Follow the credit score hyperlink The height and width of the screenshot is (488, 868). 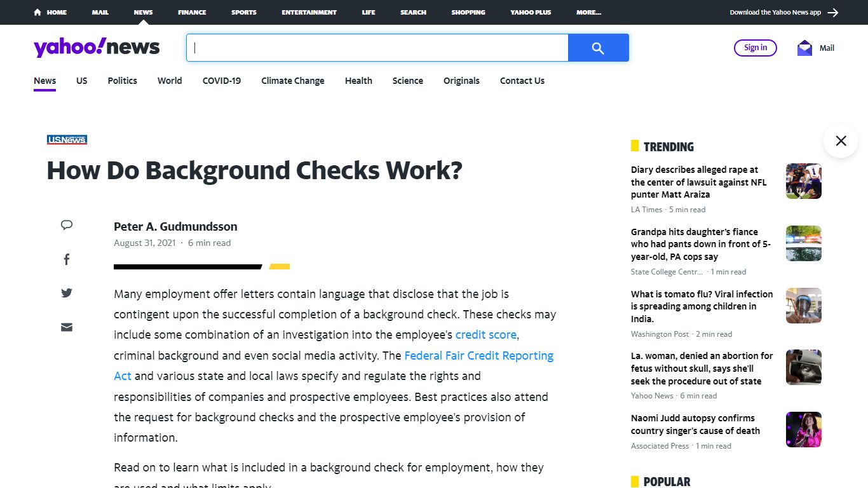click(486, 335)
